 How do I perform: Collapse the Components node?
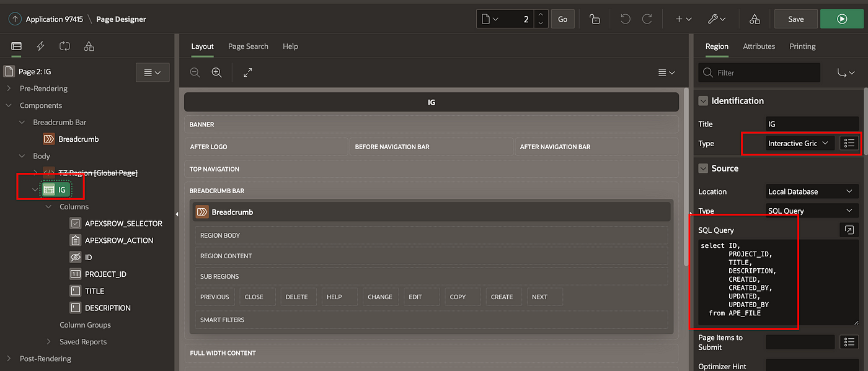click(x=9, y=105)
